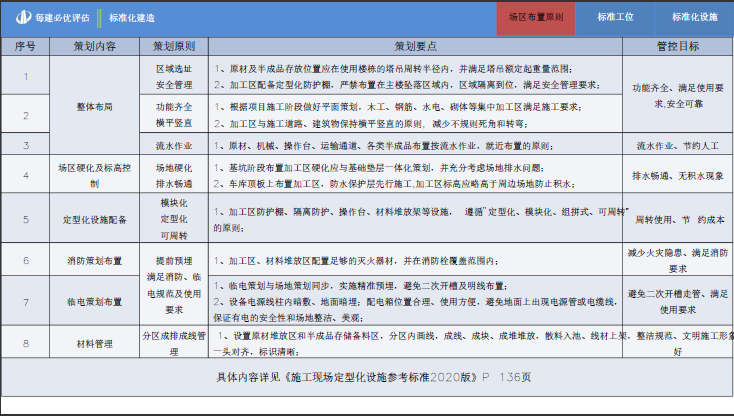Click the 流水作业 principle cell
734x416 pixels.
[x=174, y=145]
